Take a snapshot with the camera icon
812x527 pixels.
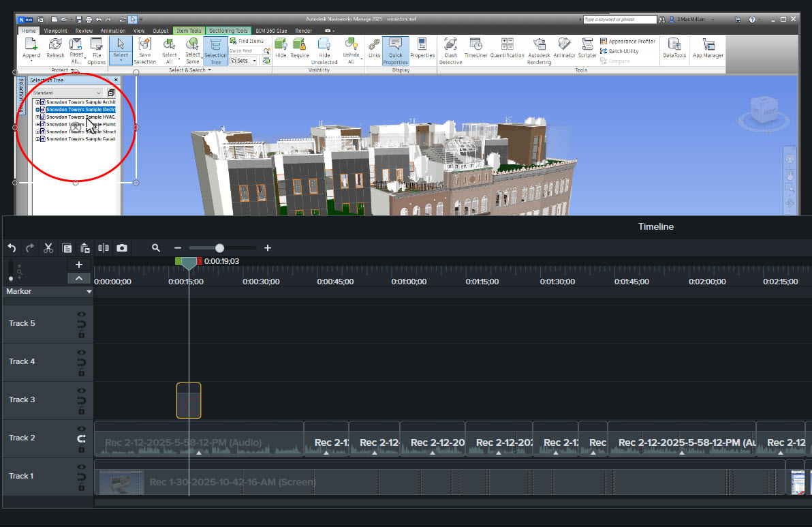[x=122, y=248]
